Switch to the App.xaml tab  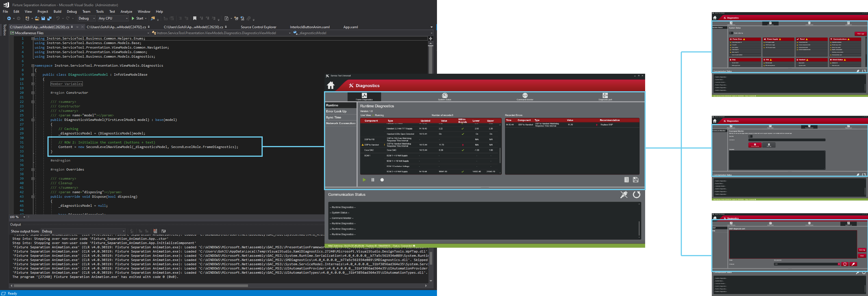pyautogui.click(x=351, y=27)
